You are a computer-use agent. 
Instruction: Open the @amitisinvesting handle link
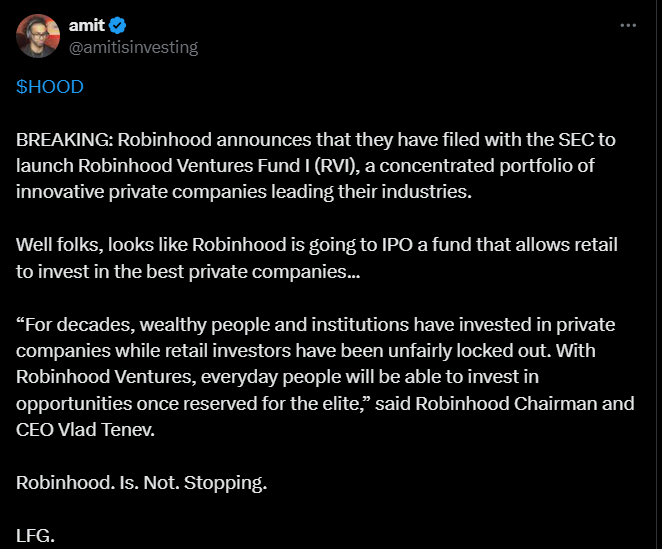click(132, 47)
